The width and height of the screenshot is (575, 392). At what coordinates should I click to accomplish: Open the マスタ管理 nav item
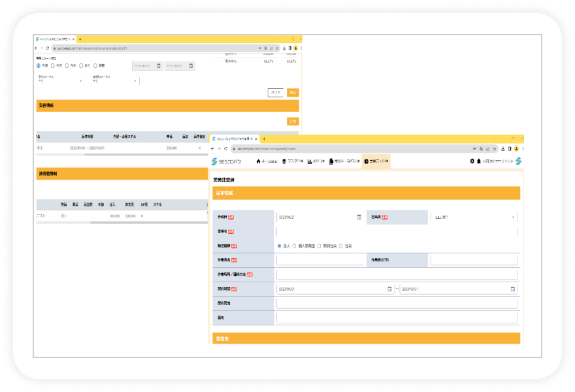(292, 161)
